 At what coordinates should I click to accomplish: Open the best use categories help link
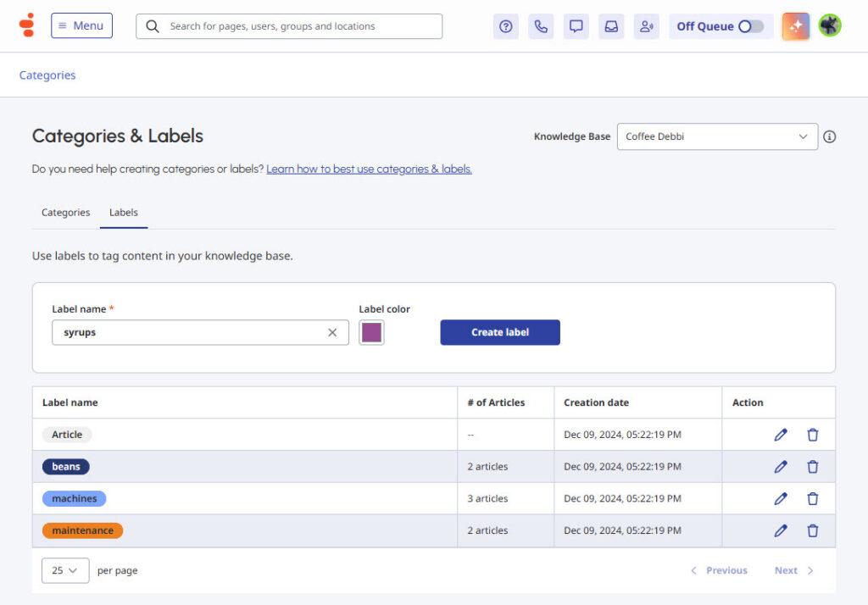point(369,169)
